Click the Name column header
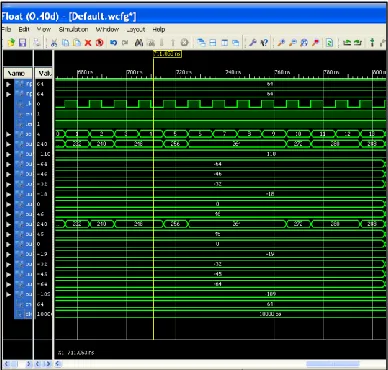This screenshot has height=370, width=388. [18, 73]
